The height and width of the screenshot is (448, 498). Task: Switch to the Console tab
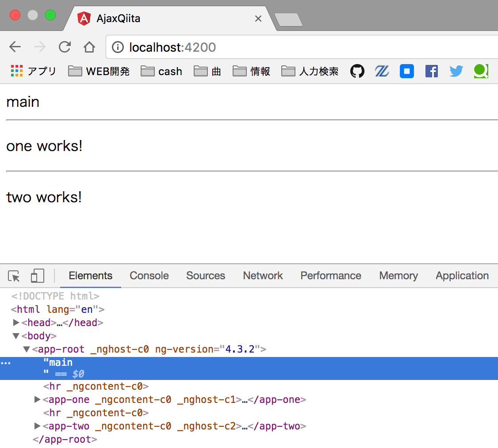click(x=149, y=275)
